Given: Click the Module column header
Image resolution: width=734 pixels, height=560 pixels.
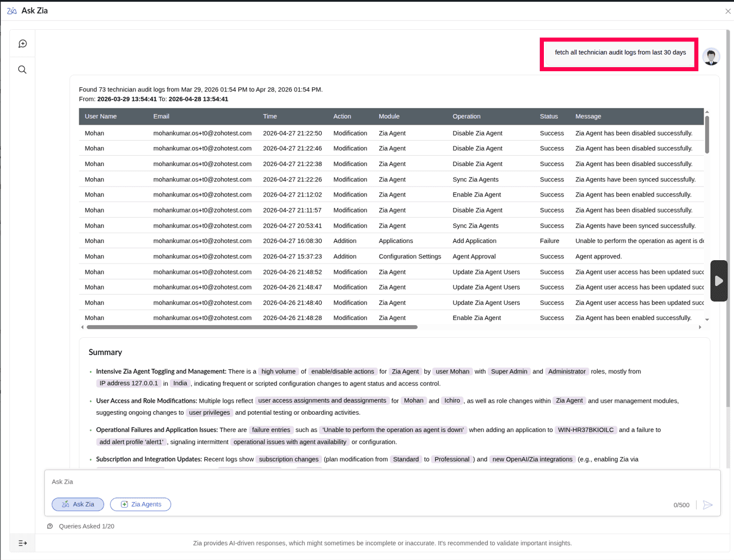Looking at the screenshot, I should click(389, 116).
